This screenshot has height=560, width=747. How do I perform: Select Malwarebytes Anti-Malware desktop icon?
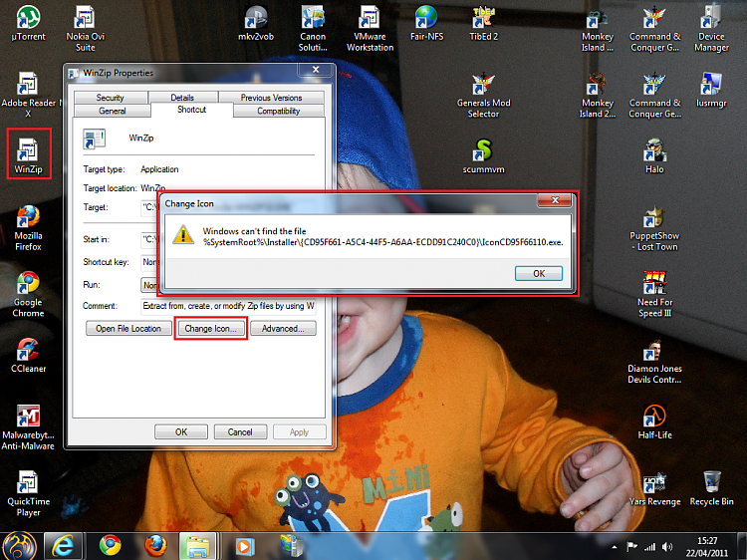[x=28, y=427]
